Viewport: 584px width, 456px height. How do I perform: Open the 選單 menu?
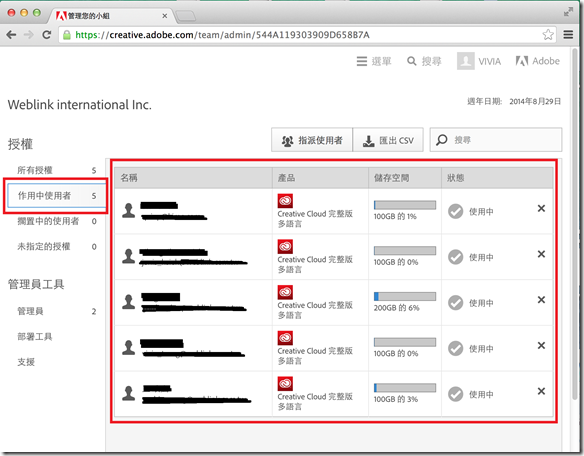(374, 61)
